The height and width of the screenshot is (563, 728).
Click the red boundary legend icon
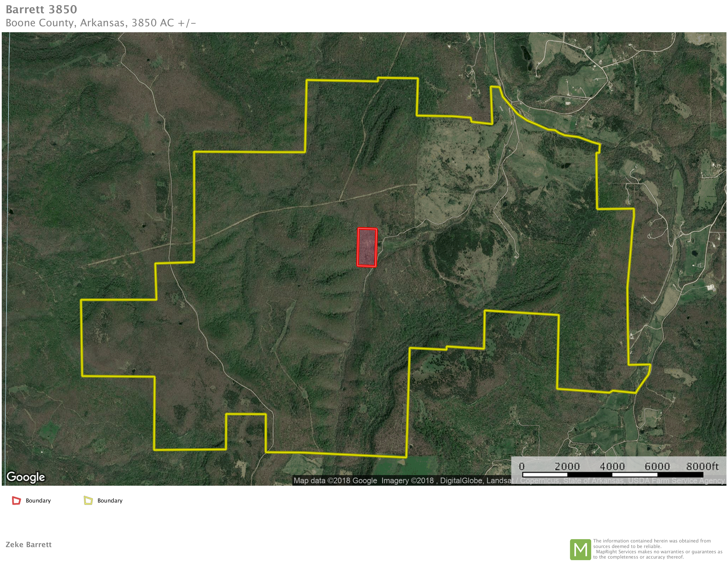pos(16,501)
